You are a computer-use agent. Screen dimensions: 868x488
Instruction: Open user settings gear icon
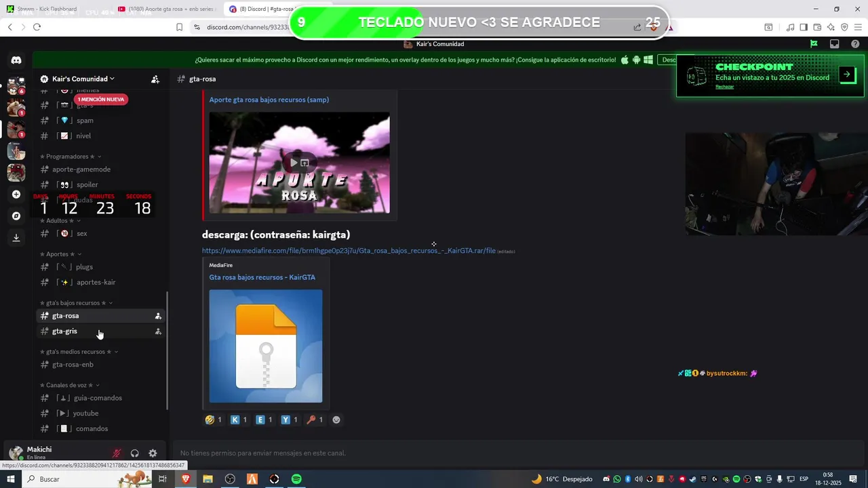click(153, 453)
